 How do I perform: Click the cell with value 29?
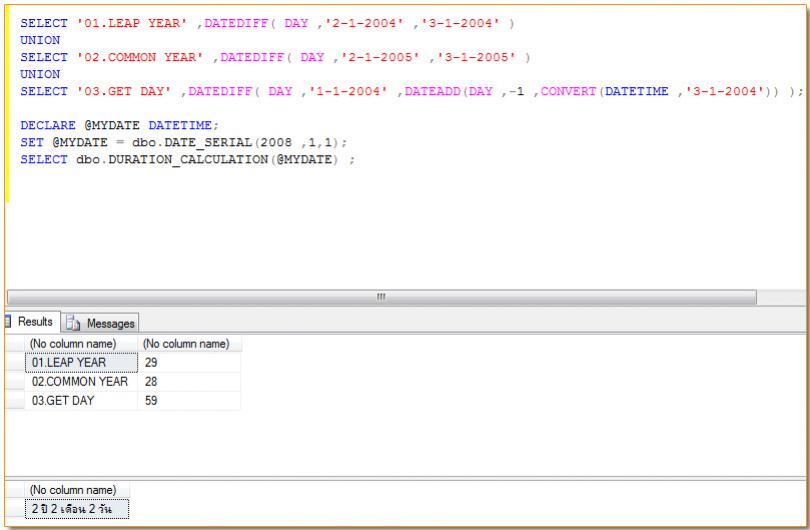[189, 363]
